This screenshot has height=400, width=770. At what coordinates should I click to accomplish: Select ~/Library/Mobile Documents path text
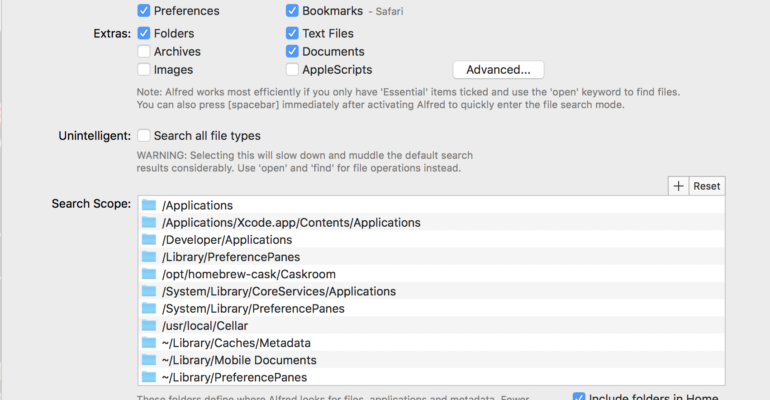point(239,360)
